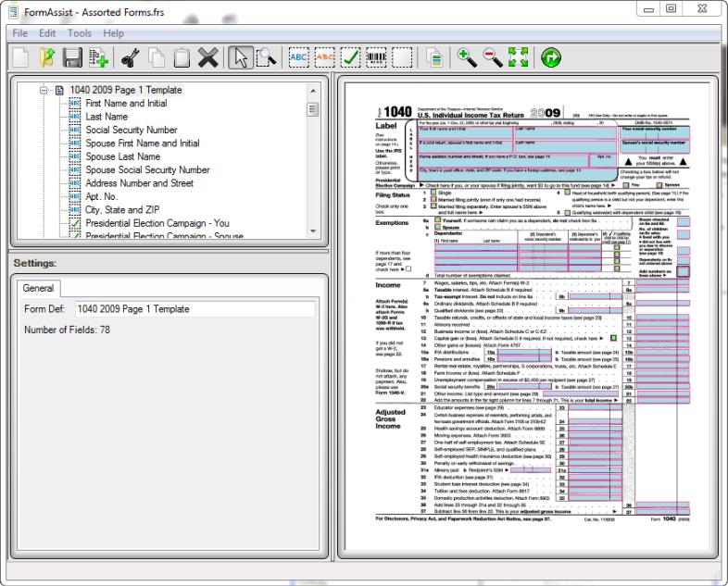Click 'Your social security number' field on form
Image resolution: width=728 pixels, height=586 pixels.
655,132
